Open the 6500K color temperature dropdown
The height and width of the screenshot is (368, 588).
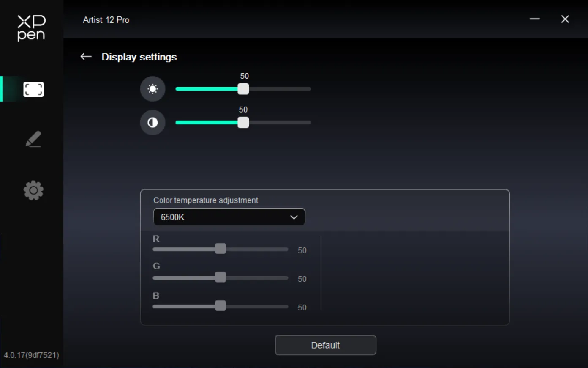pyautogui.click(x=229, y=217)
